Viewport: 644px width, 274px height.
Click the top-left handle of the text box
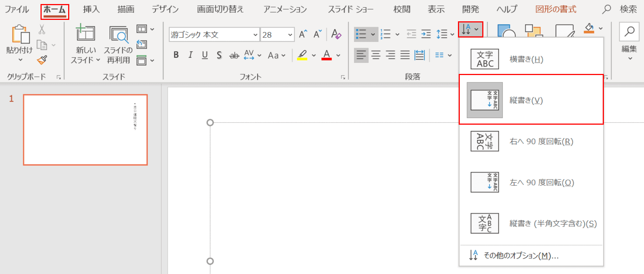coord(210,122)
